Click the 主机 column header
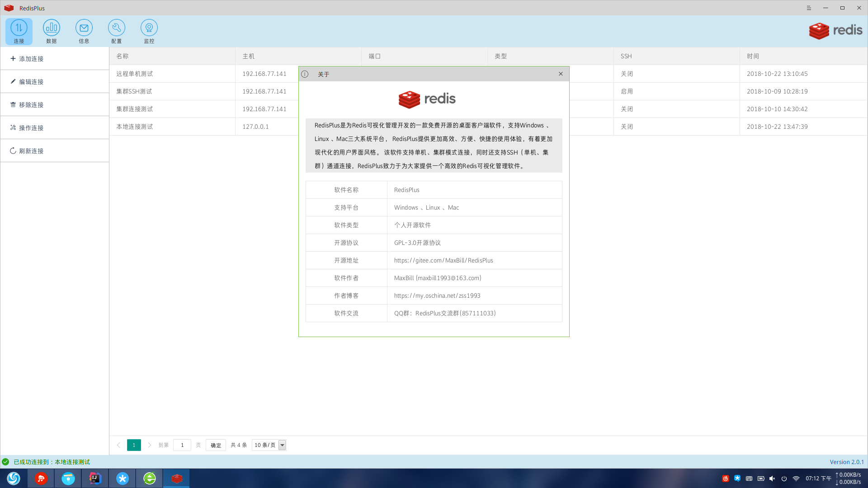This screenshot has width=868, height=488. coord(298,56)
